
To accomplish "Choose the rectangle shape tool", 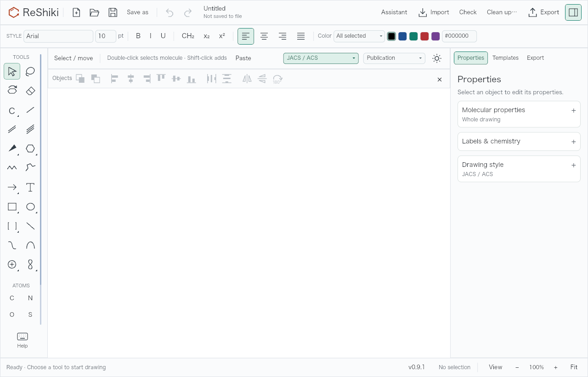I will coord(12,206).
